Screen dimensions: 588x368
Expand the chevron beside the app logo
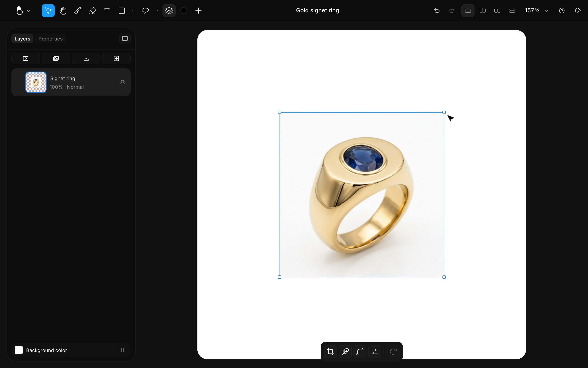pos(29,11)
